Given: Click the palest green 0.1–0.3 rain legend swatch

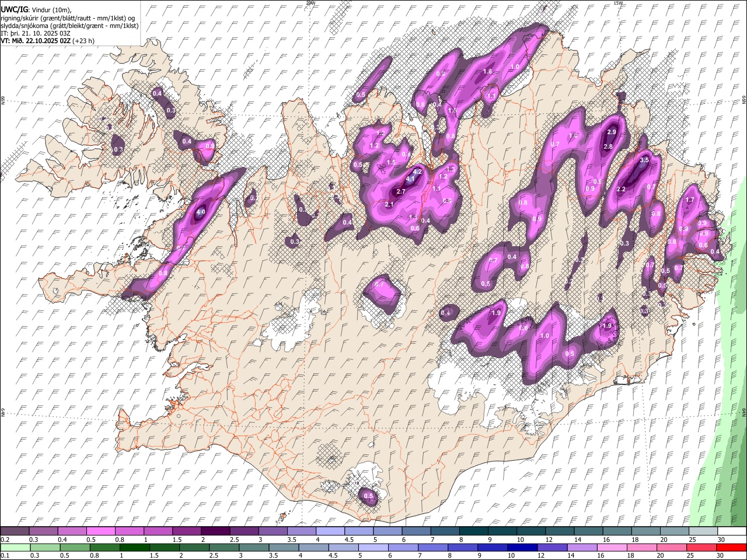Looking at the screenshot, I should (x=15, y=547).
